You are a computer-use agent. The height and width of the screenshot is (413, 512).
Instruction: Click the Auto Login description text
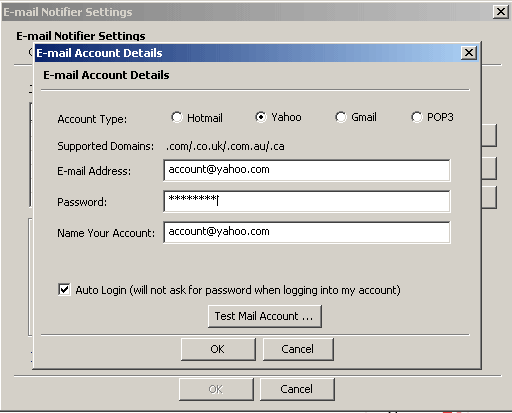pos(238,290)
